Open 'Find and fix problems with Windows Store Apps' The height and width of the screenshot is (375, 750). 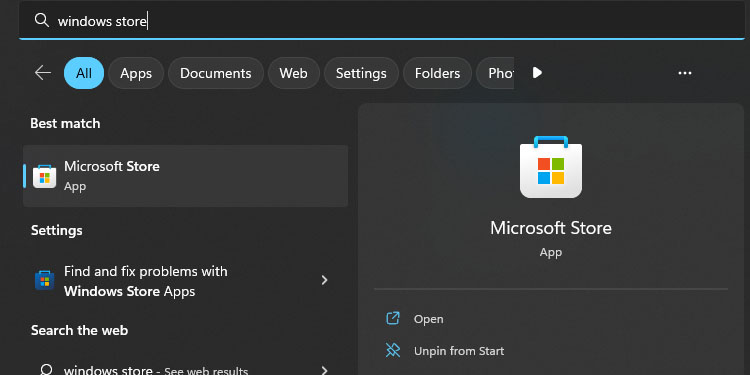pyautogui.click(x=186, y=281)
